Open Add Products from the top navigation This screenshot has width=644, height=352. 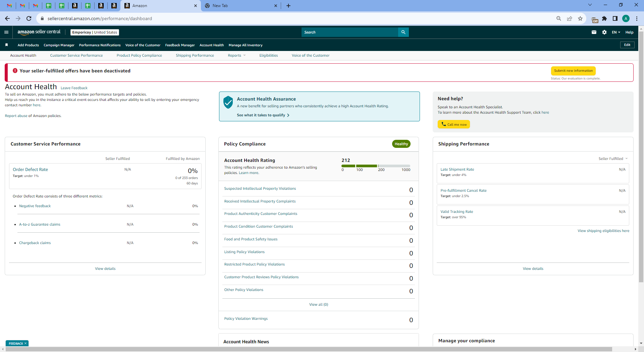coord(28,45)
